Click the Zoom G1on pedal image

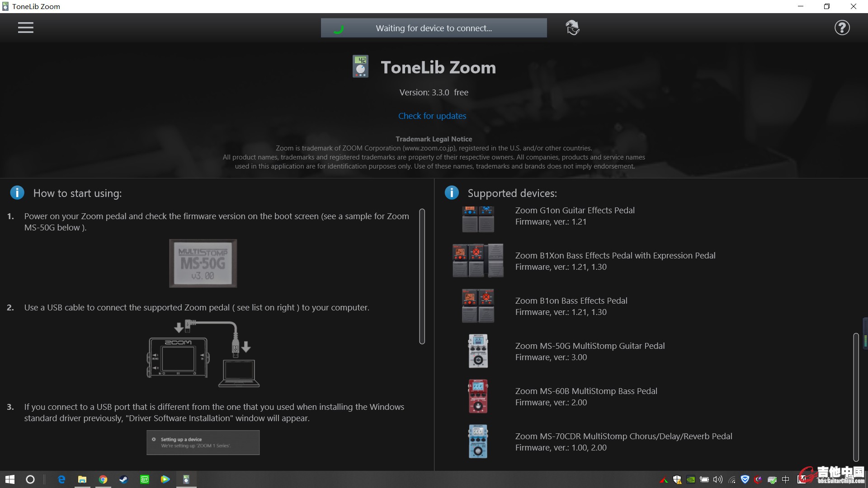coord(478,219)
